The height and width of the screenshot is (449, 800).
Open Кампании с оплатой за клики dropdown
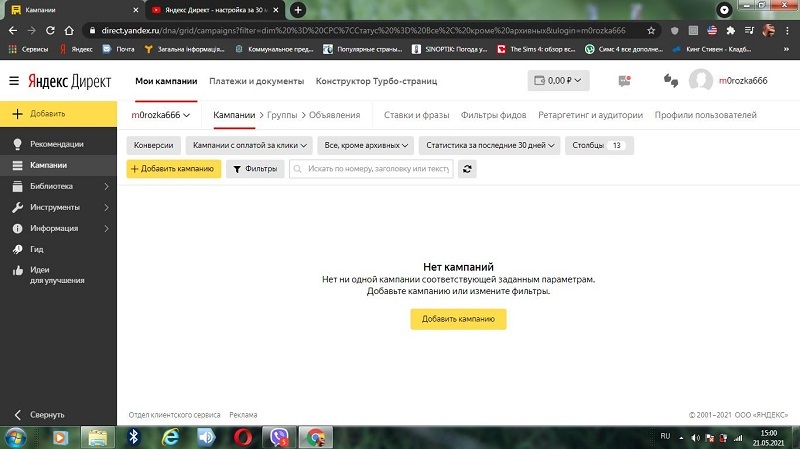point(249,145)
